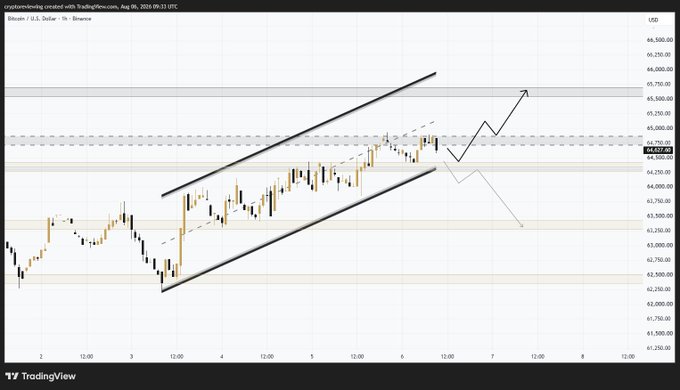Click the 12:00 label between dates 7 and 8
The image size is (680, 390).
coord(538,357)
